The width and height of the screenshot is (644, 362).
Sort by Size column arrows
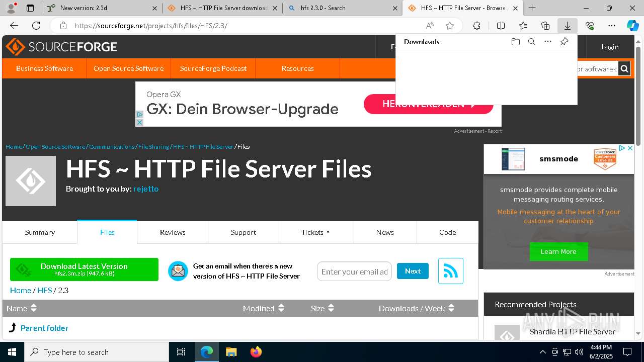pyautogui.click(x=331, y=308)
